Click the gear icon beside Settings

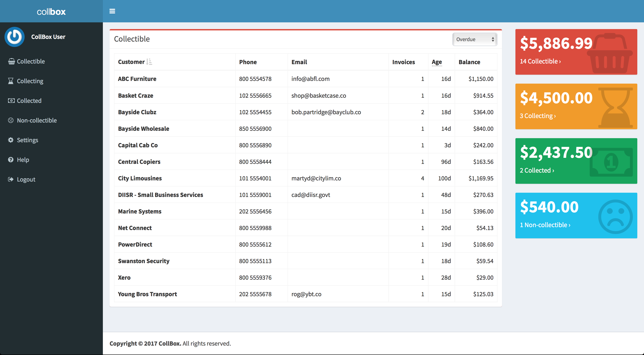point(11,140)
